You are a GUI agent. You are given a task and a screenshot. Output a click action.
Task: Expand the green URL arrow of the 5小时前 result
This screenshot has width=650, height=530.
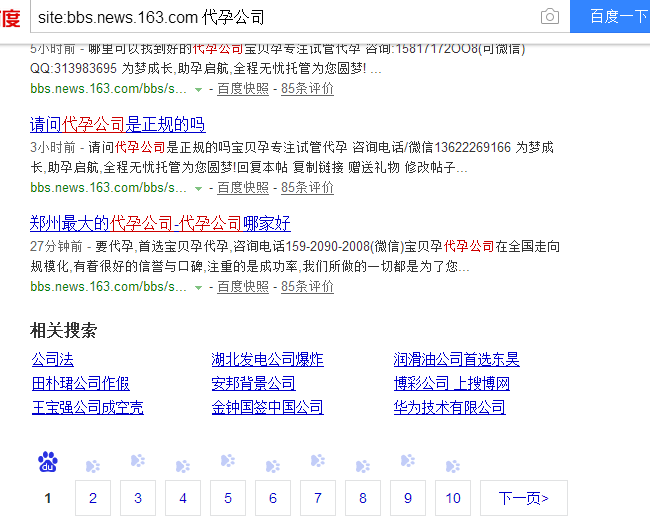click(x=199, y=89)
